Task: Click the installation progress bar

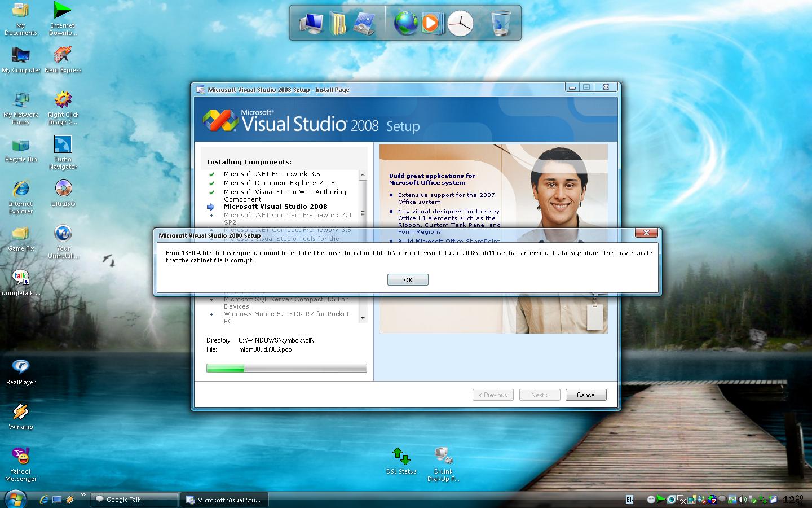Action: click(x=286, y=369)
